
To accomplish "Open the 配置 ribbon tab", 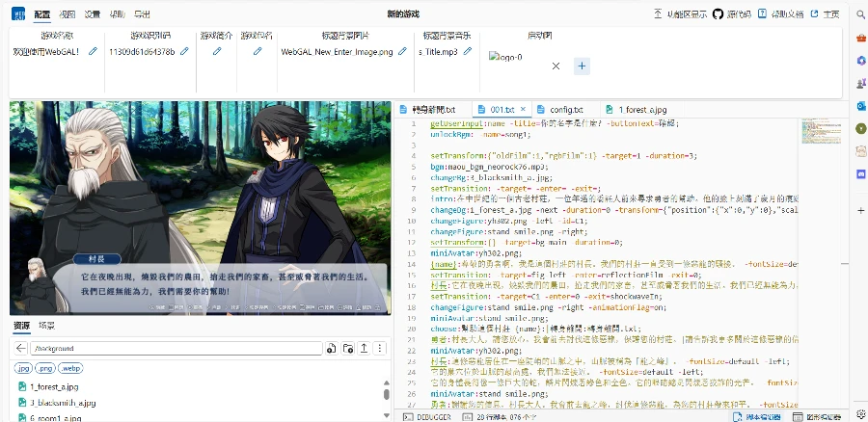I will click(42, 14).
